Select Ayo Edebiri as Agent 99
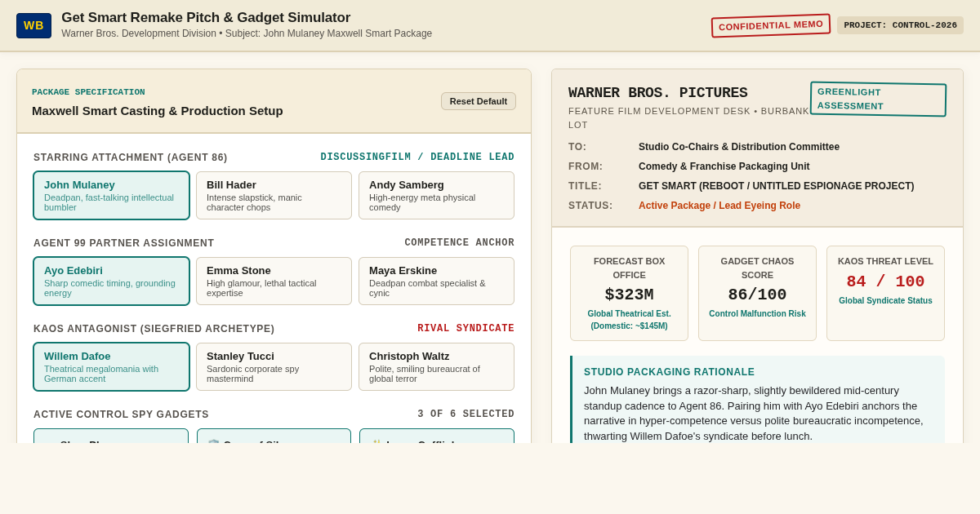Image resolution: width=980 pixels, height=514 pixels. (x=111, y=281)
